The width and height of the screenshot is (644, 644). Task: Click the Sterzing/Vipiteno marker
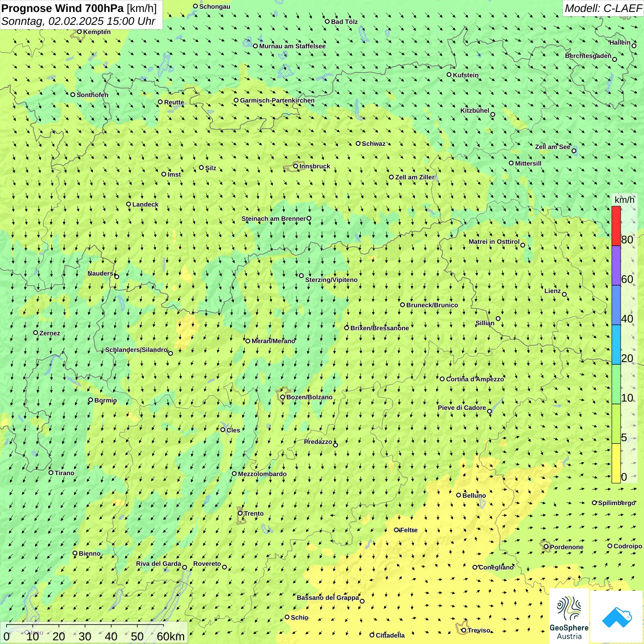coord(301,276)
